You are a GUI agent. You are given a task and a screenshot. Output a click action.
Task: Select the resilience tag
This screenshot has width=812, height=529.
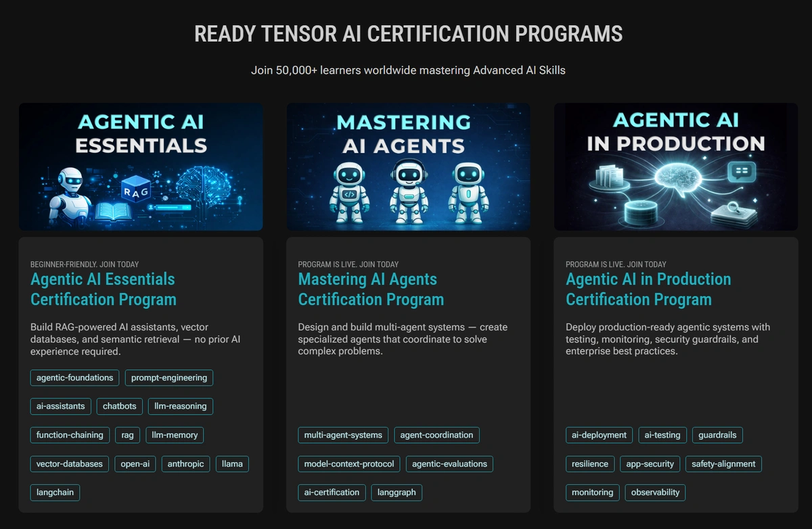point(591,464)
